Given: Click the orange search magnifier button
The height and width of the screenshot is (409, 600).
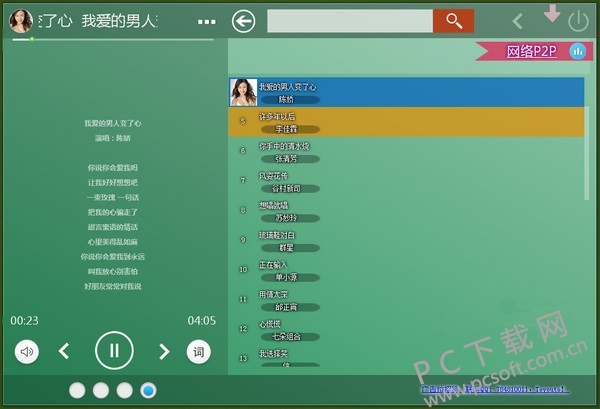Looking at the screenshot, I should click(453, 21).
